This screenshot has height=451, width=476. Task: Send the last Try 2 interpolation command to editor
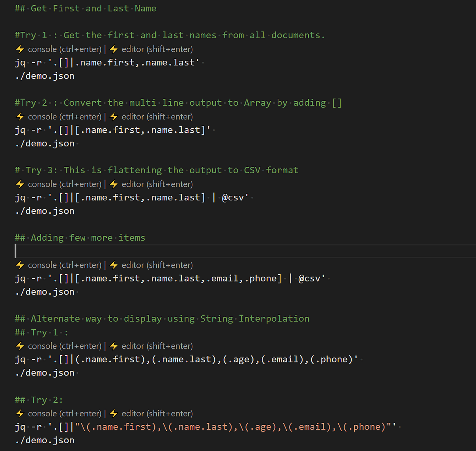point(151,414)
